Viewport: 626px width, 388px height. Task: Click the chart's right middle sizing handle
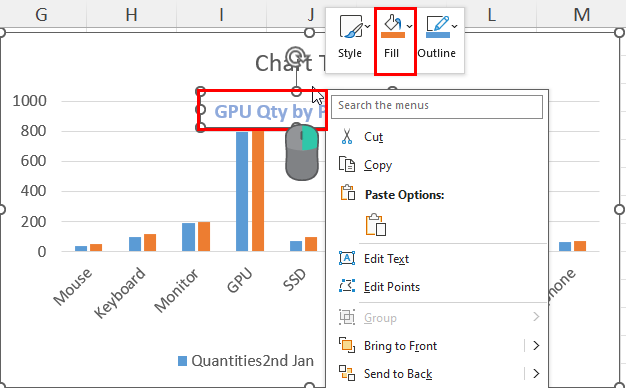(619, 209)
